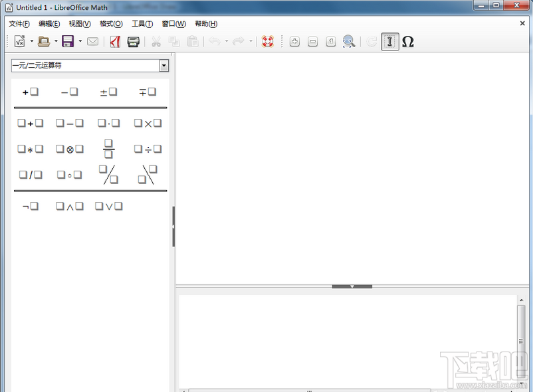The width and height of the screenshot is (533, 392).
Task: Select the fraction element in the panel
Action: (108, 148)
